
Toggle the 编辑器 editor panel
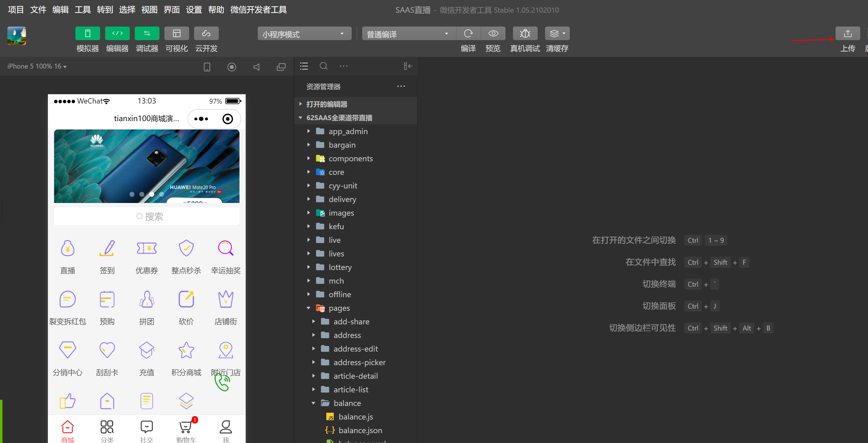(x=117, y=33)
